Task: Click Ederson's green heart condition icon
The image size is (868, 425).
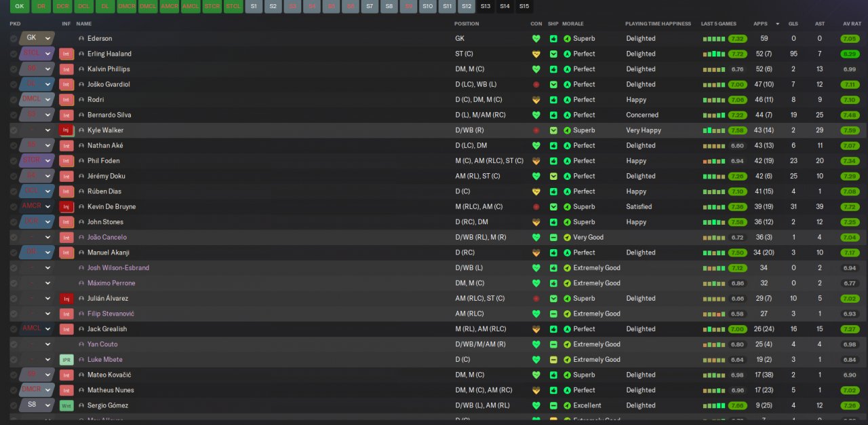Action: point(536,39)
